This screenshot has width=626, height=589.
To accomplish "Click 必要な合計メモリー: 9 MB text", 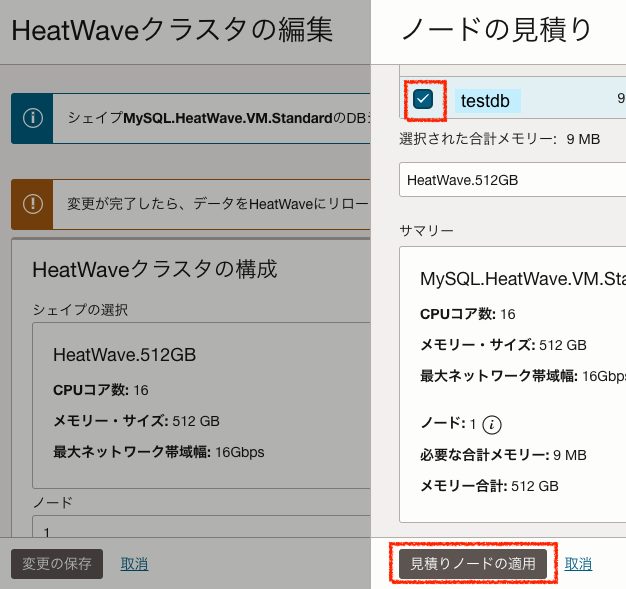I will click(503, 455).
